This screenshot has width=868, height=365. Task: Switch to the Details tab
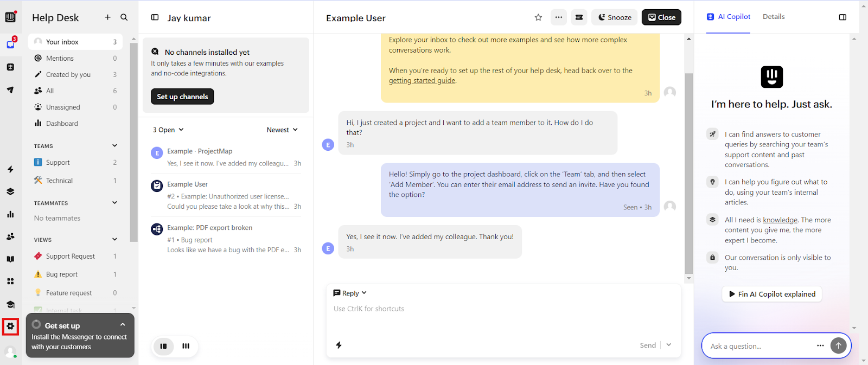(x=774, y=17)
